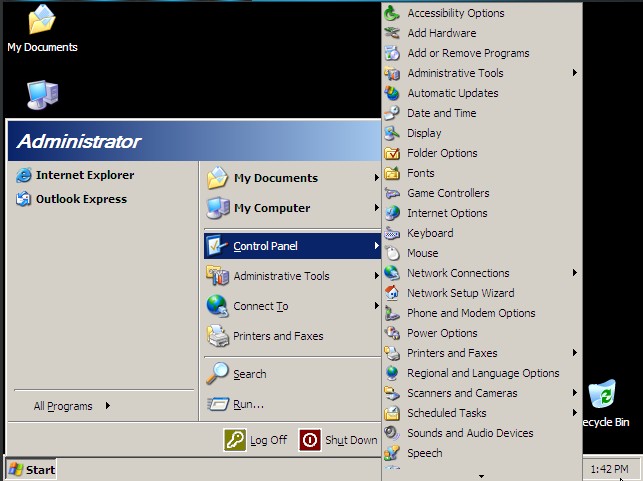Click the Network Setup Wizard icon
The image size is (643, 481).
pos(392,293)
